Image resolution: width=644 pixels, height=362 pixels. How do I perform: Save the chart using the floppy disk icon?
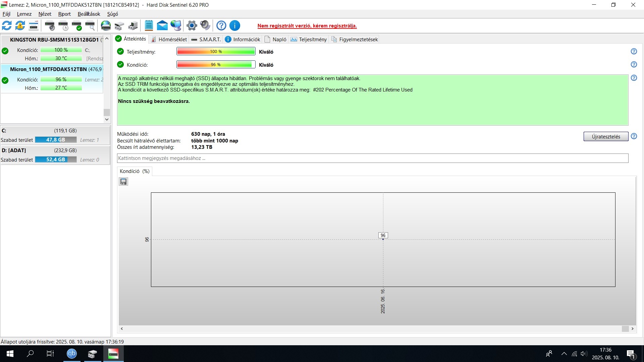[x=123, y=182]
